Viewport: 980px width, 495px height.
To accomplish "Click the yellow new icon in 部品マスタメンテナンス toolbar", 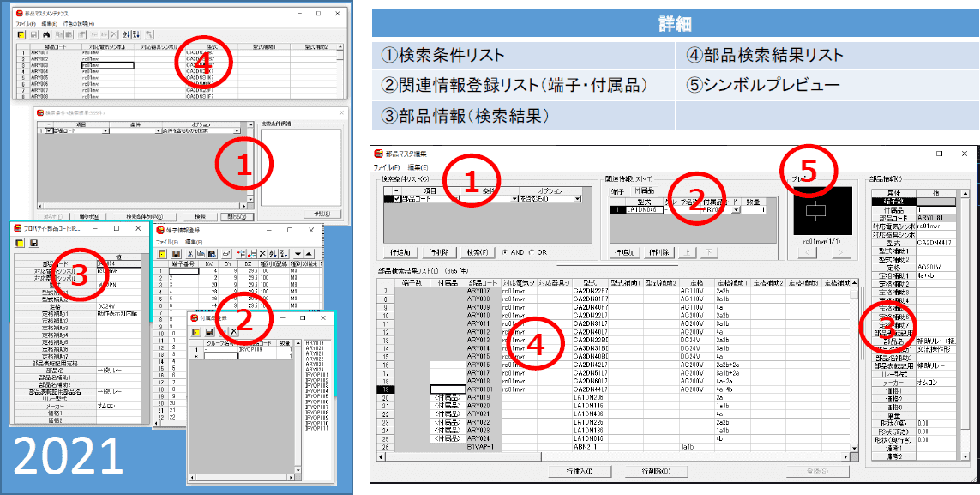I will [21, 34].
